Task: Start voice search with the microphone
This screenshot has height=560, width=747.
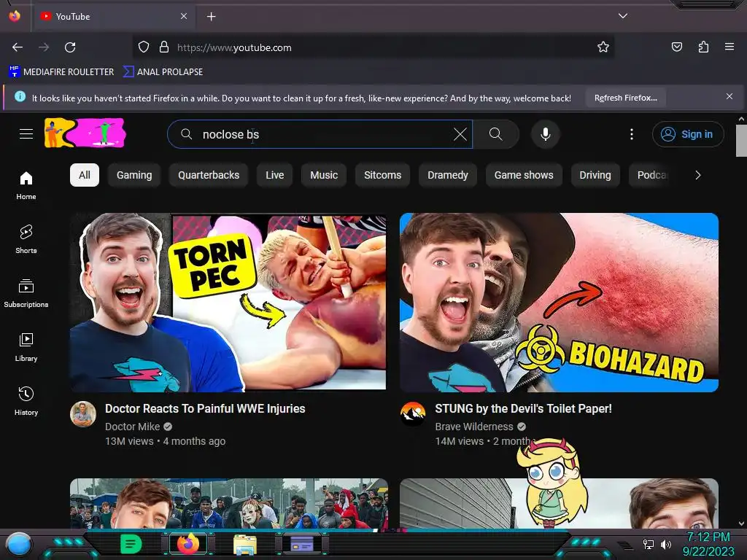Action: pos(546,134)
